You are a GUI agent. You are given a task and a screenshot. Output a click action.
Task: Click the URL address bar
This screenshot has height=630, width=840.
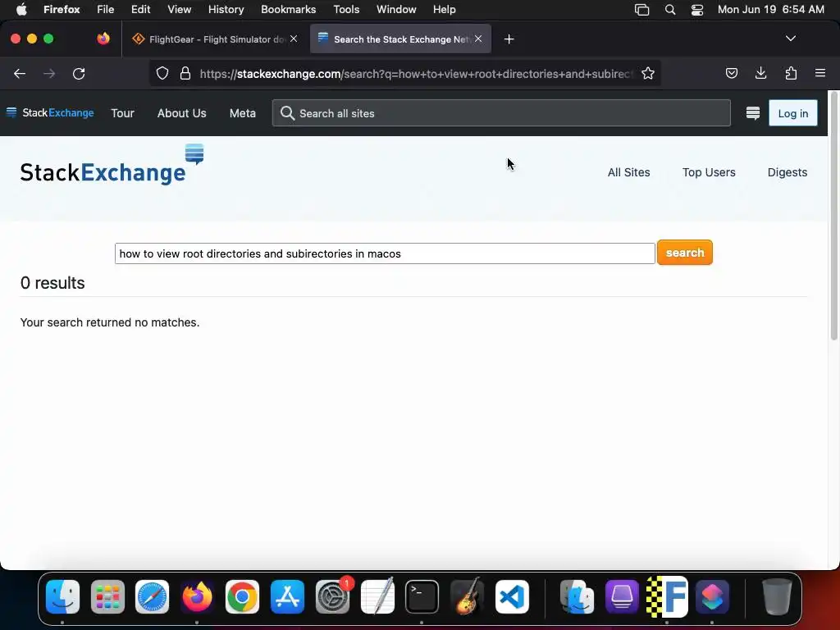tap(415, 73)
